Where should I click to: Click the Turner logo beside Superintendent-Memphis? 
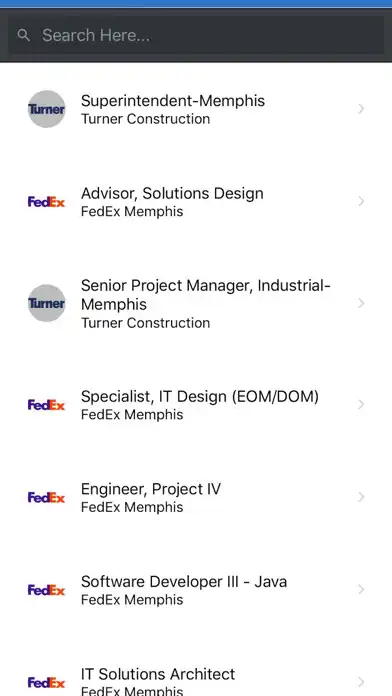(47, 109)
